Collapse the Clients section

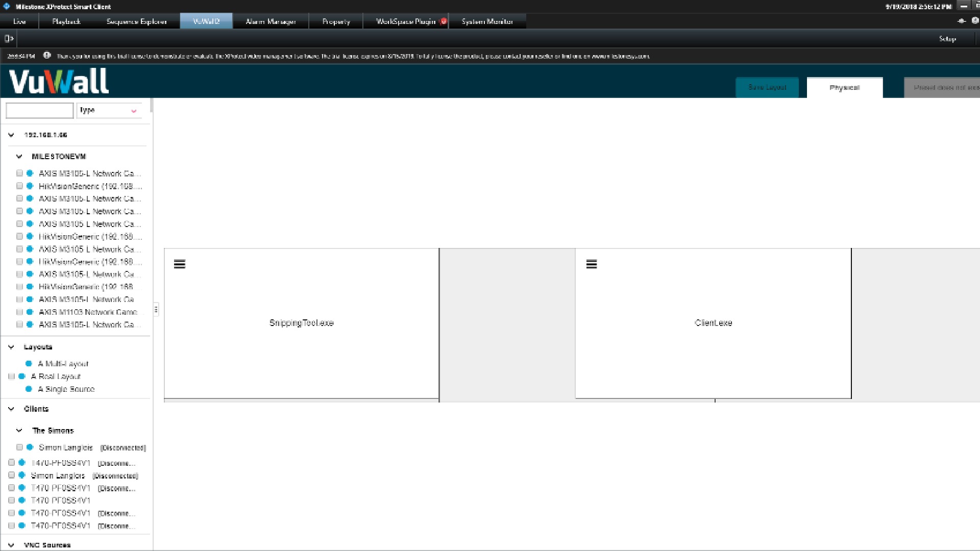point(11,409)
